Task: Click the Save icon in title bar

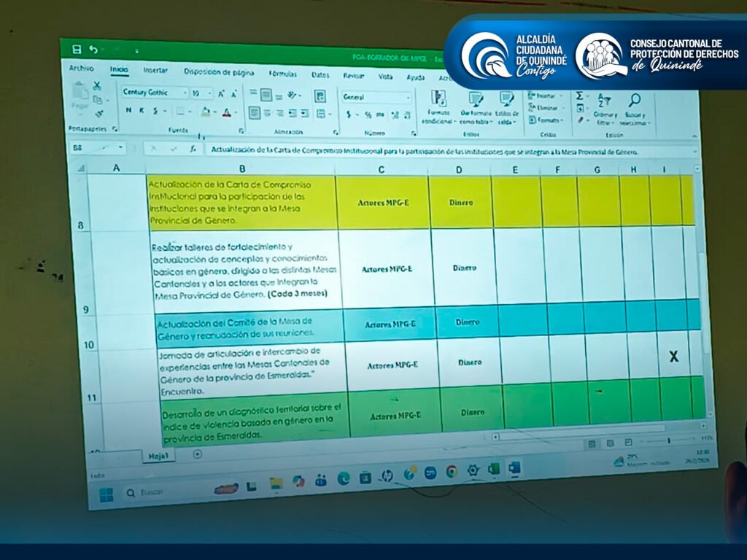Action: [x=77, y=50]
